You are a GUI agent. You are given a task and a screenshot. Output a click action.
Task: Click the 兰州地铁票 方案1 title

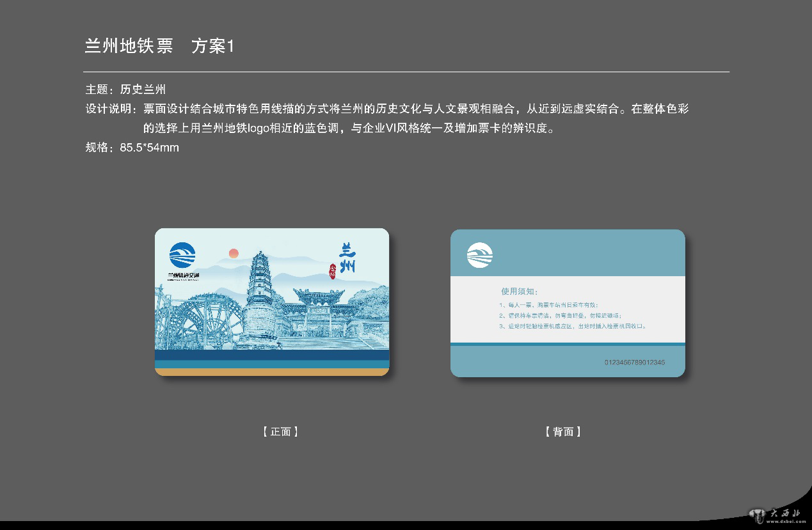click(x=160, y=46)
